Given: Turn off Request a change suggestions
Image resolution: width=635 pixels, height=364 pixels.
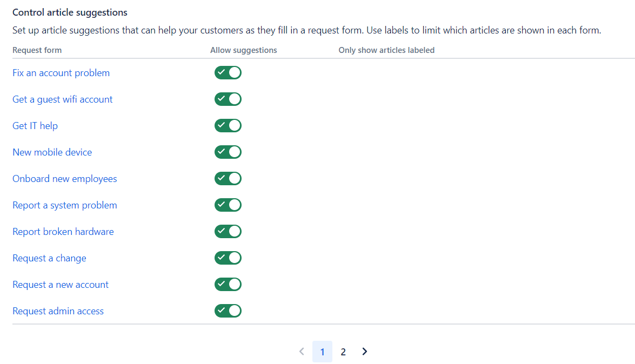Looking at the screenshot, I should point(228,258).
